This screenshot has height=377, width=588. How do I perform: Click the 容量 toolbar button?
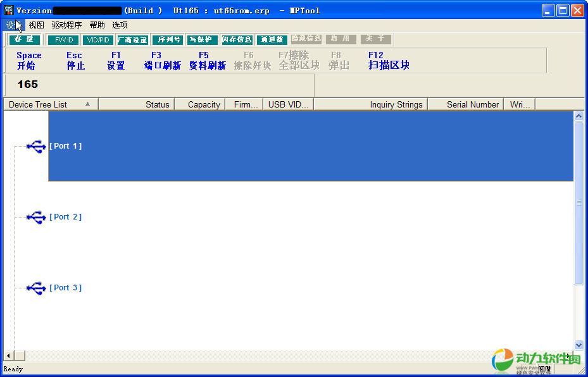pyautogui.click(x=25, y=39)
